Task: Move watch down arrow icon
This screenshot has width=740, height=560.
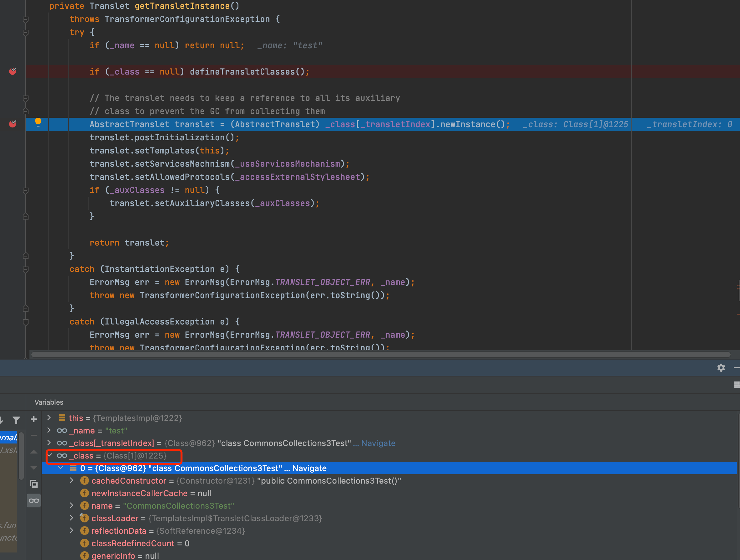Action: pos(34,468)
